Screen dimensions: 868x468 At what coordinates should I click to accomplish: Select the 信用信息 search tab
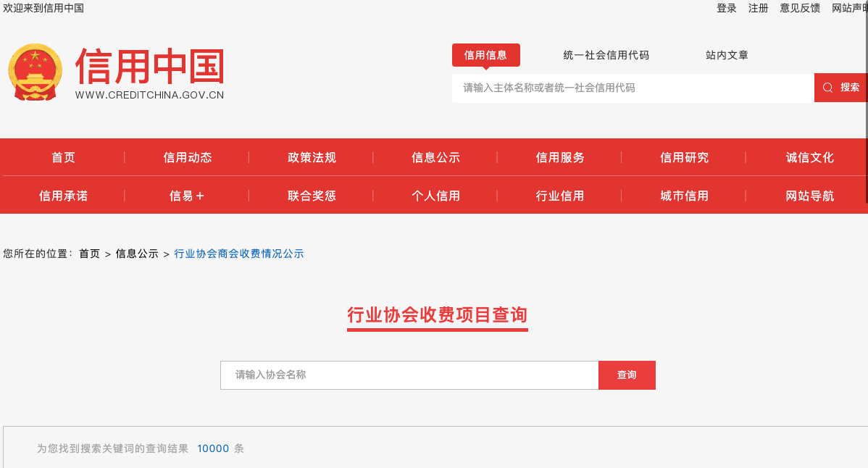pos(485,55)
